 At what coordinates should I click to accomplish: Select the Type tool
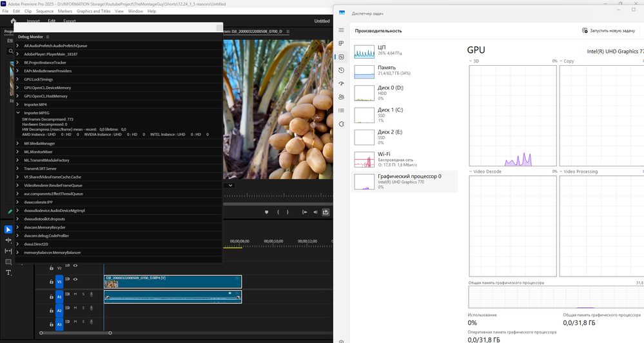(x=9, y=273)
